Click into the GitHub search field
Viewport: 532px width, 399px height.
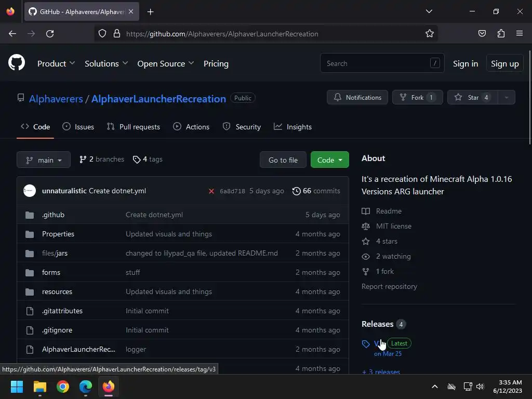tap(382, 63)
